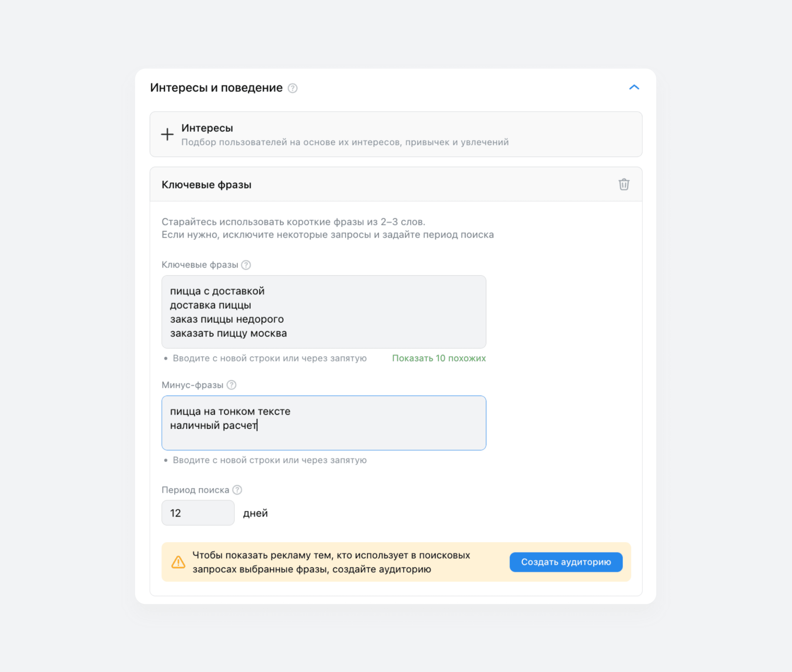Viewport: 792px width, 672px height.
Task: Collapse the Интересы и поведение section chevron
Action: click(634, 88)
